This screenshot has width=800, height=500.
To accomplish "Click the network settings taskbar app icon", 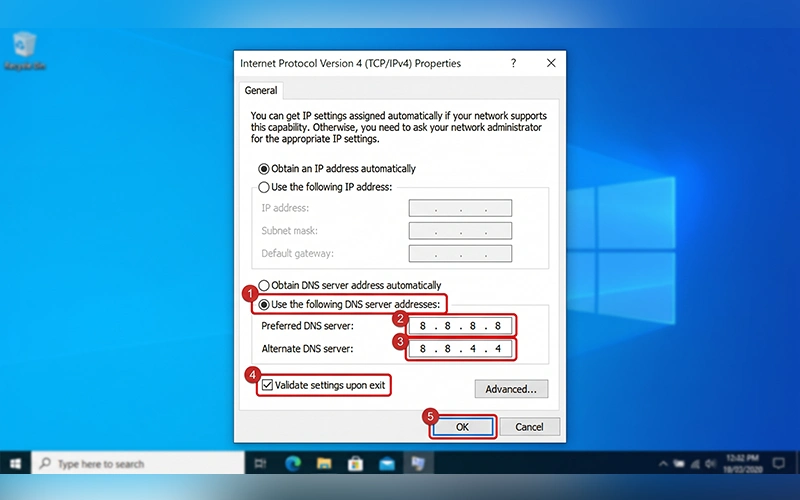I will 418,463.
